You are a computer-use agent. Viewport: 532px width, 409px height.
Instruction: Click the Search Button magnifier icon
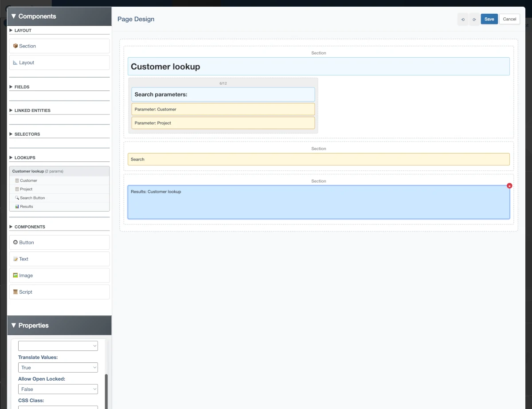(16, 198)
